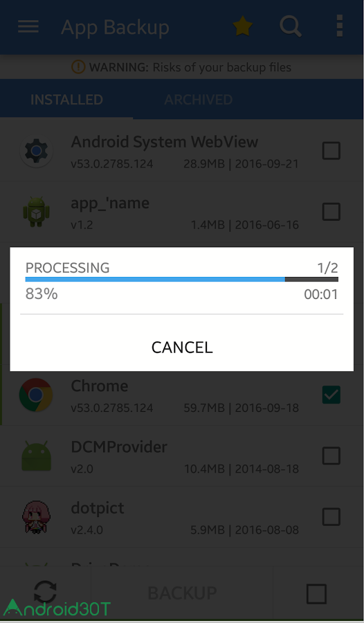Cancel the processing dialog
Image resolution: width=364 pixels, height=623 pixels.
182,347
